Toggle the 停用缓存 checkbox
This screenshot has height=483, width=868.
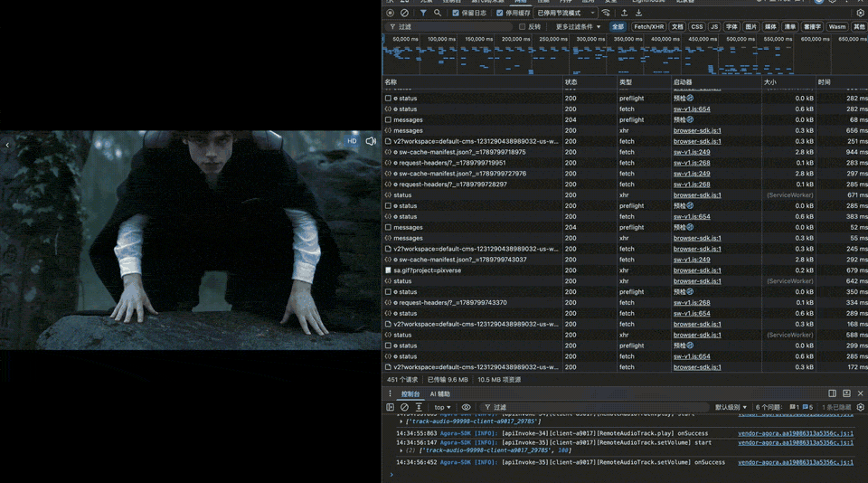coord(499,13)
